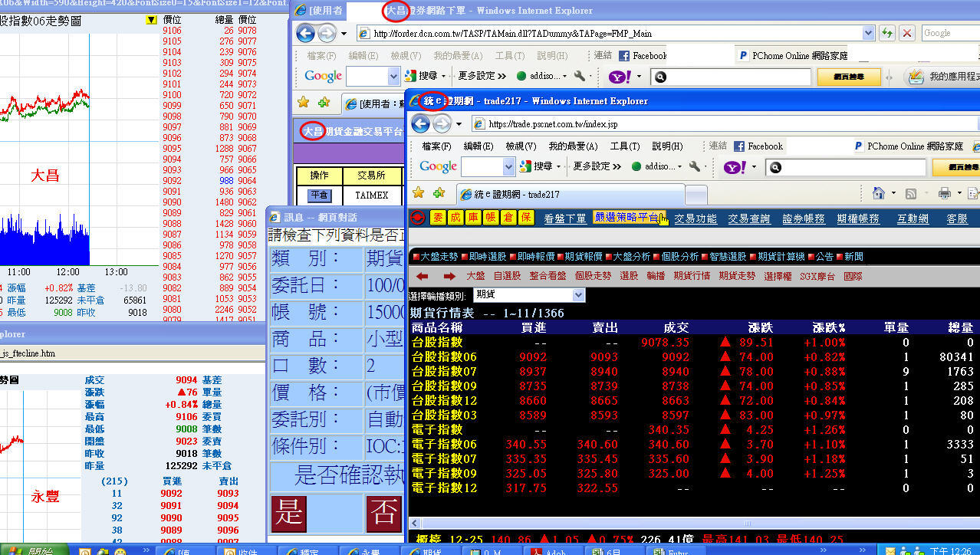Image resolution: width=980 pixels, height=555 pixels.
Task: Click the Facebook link in the trade217 links bar
Action: (x=758, y=146)
